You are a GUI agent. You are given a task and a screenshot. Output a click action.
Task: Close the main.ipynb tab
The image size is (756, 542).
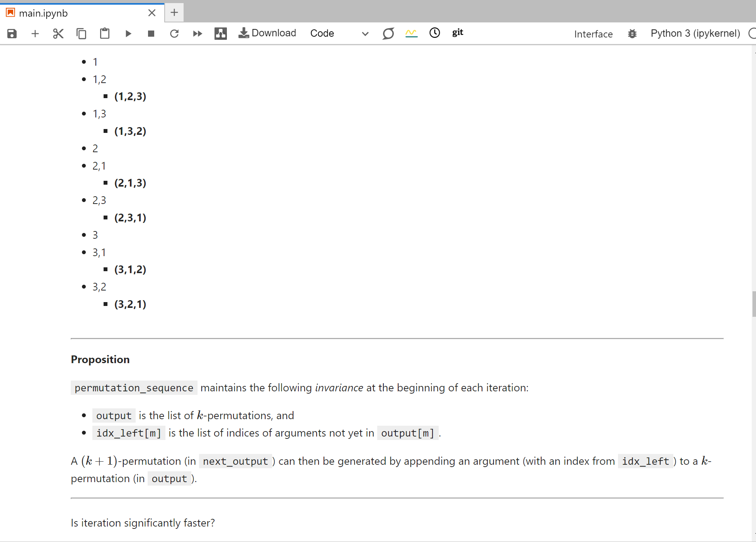tap(152, 13)
